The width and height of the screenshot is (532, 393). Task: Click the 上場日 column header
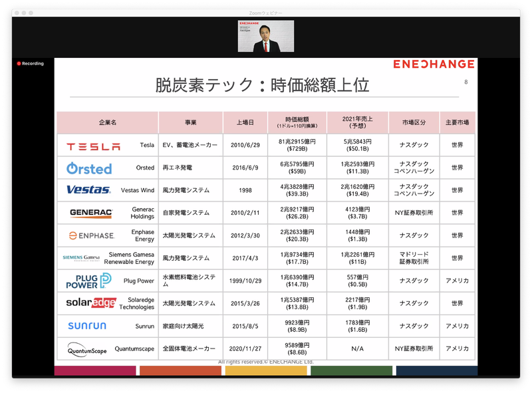245,122
